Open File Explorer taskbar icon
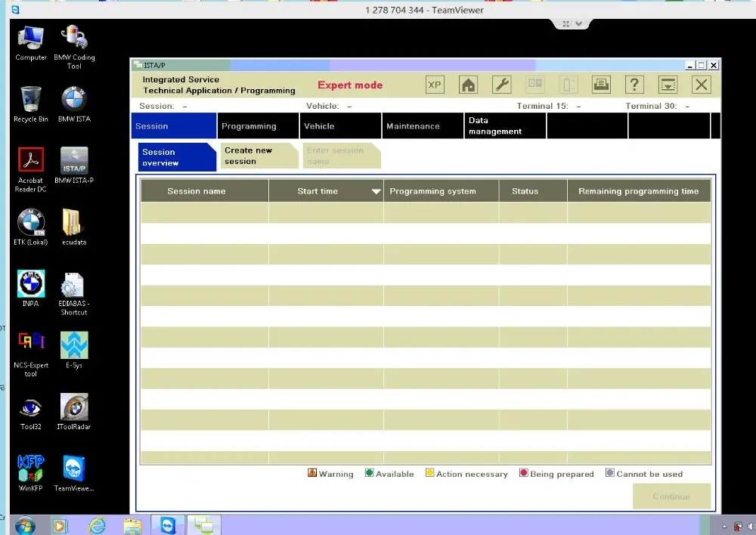 [x=132, y=526]
